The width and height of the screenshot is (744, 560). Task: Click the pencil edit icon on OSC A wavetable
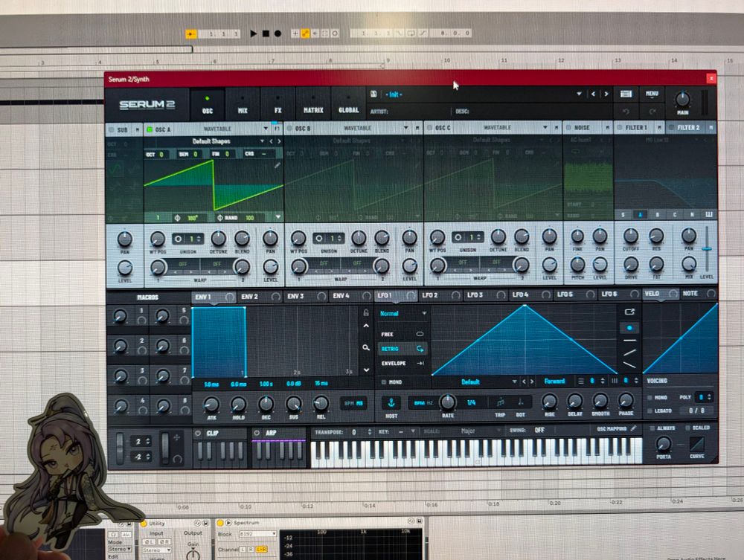277,165
